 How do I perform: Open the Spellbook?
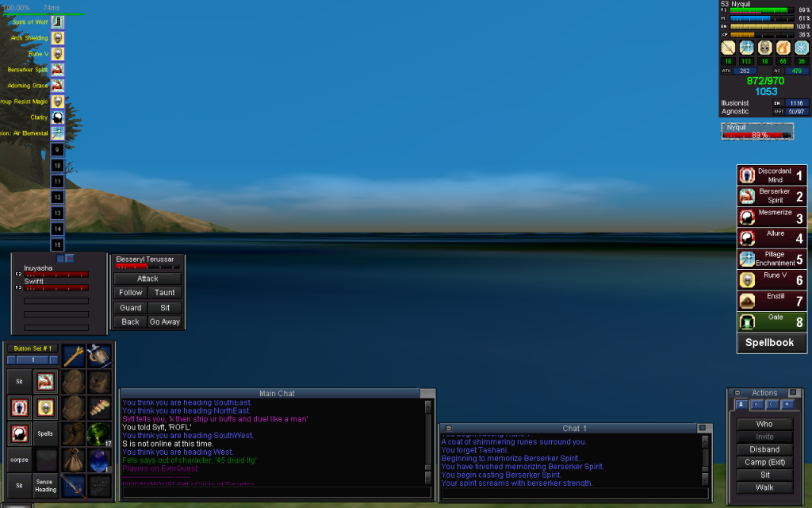pos(772,344)
